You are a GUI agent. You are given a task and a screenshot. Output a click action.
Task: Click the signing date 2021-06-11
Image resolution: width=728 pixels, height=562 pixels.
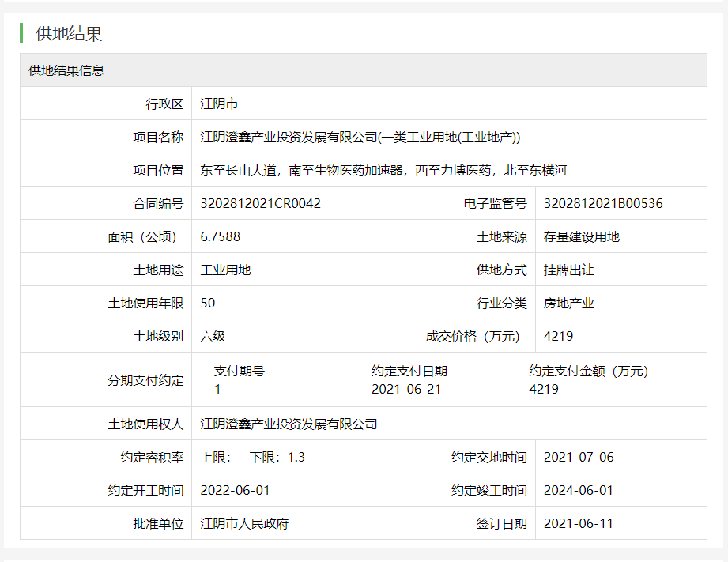(579, 523)
